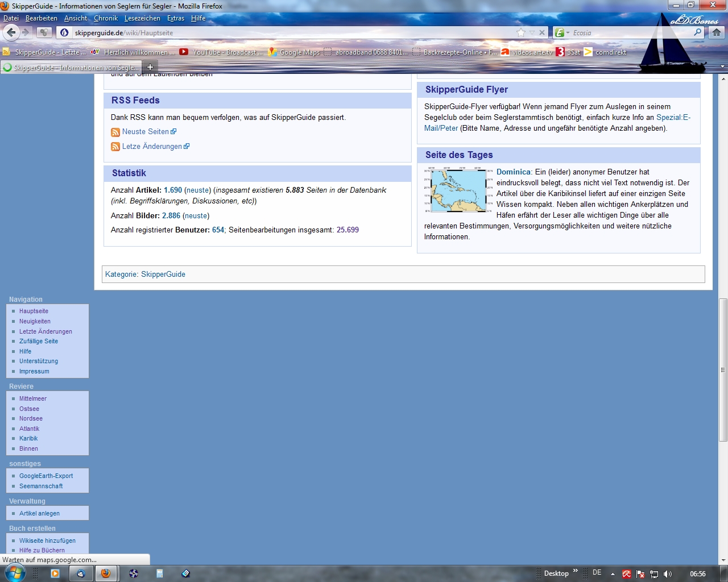
Task: Open the Extras menu
Action: coord(175,18)
